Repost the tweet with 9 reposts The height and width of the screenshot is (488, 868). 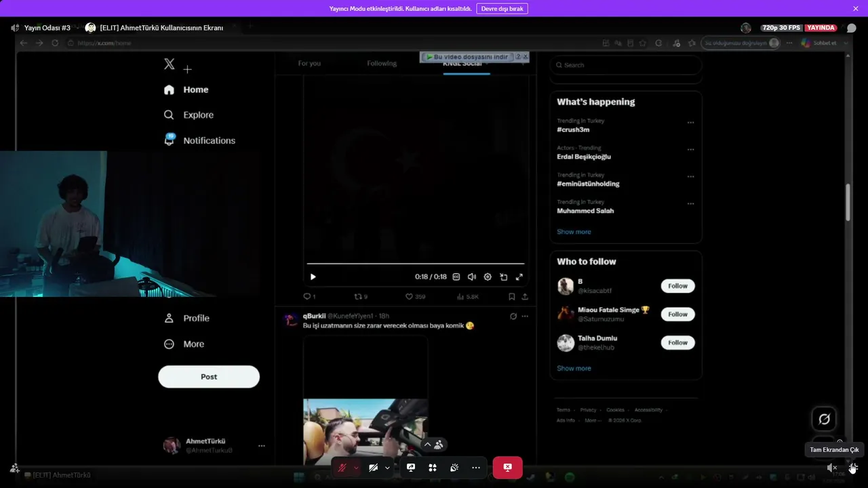click(361, 297)
